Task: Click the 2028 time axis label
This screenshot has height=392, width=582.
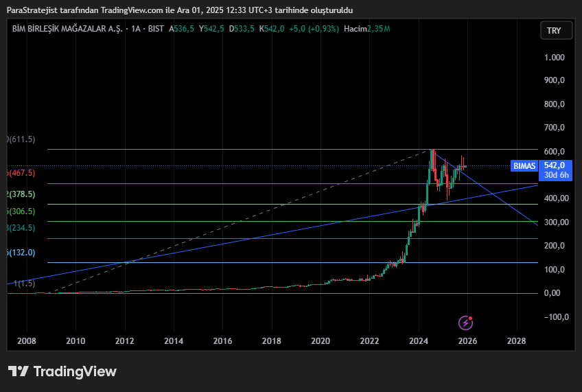Action: coord(517,341)
